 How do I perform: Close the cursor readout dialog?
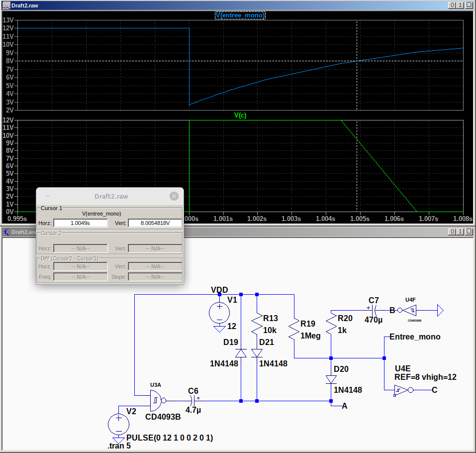(174, 196)
